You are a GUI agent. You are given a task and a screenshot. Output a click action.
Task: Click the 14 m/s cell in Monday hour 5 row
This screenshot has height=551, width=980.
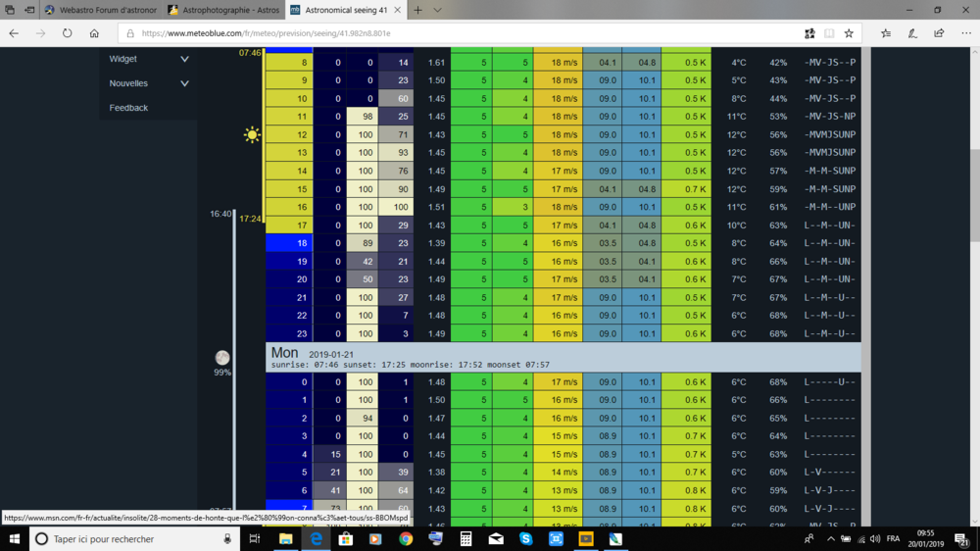(x=558, y=473)
